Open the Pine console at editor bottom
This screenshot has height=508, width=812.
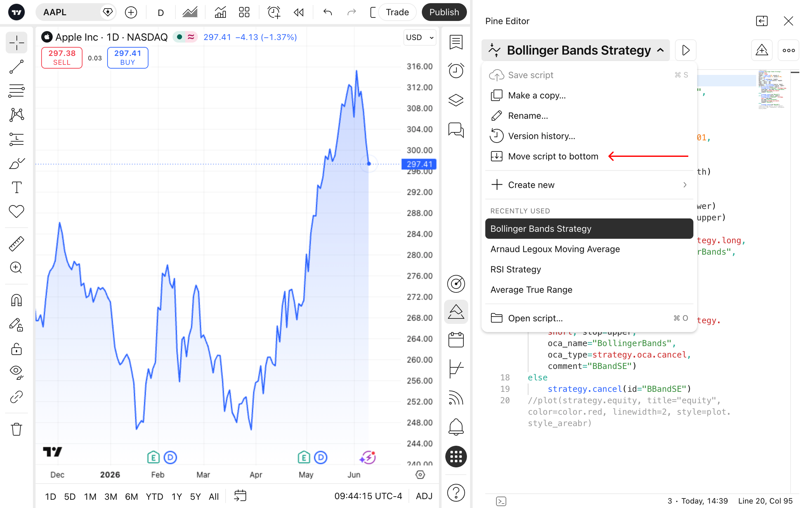(x=501, y=501)
